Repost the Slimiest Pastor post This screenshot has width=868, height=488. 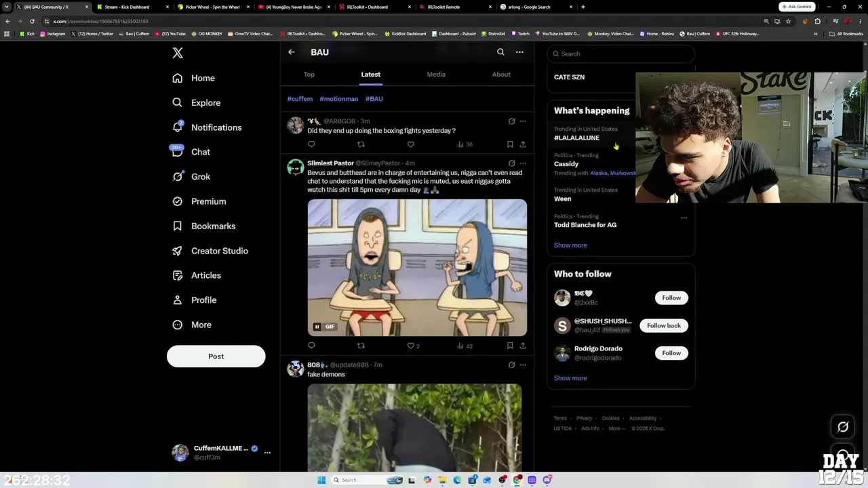pos(361,346)
